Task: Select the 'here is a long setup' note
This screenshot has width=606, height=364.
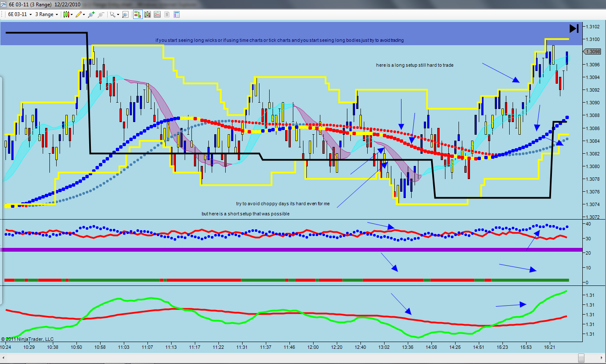Action: (x=415, y=65)
